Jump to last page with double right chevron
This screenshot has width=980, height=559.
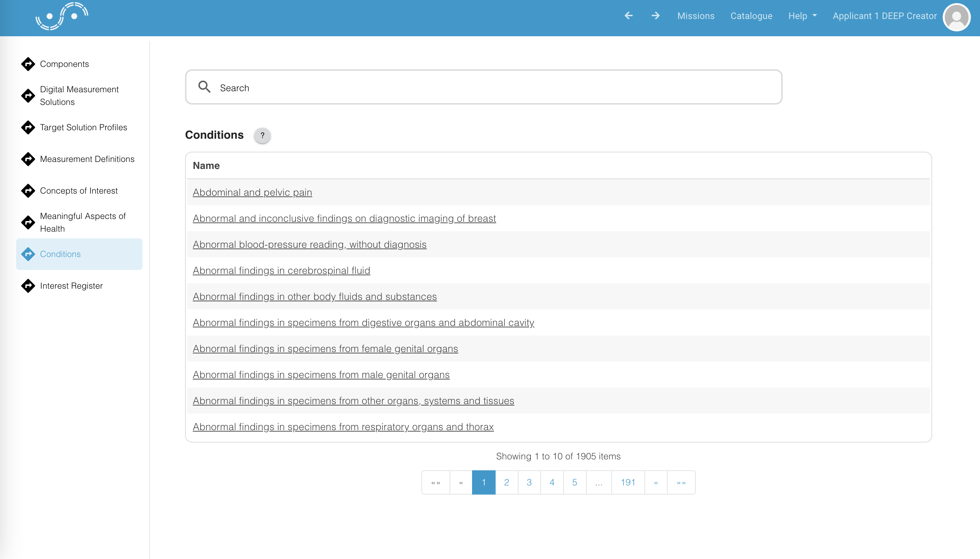(x=681, y=483)
